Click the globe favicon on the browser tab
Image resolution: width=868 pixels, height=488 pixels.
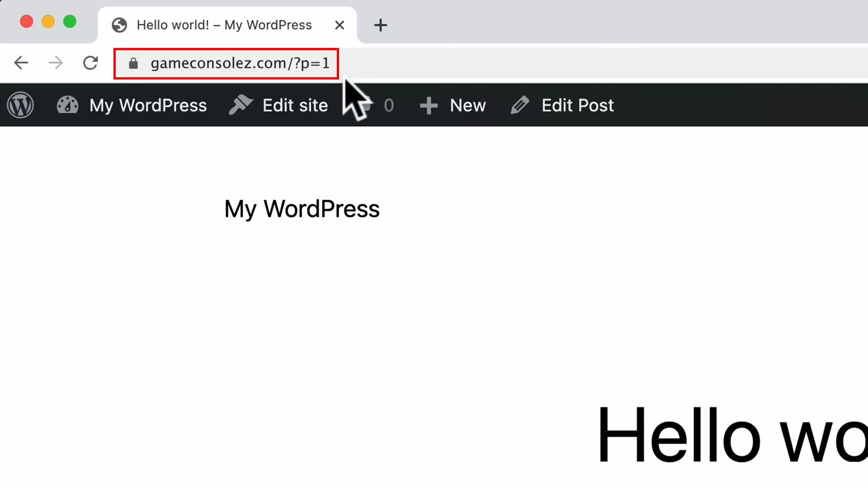[x=119, y=25]
